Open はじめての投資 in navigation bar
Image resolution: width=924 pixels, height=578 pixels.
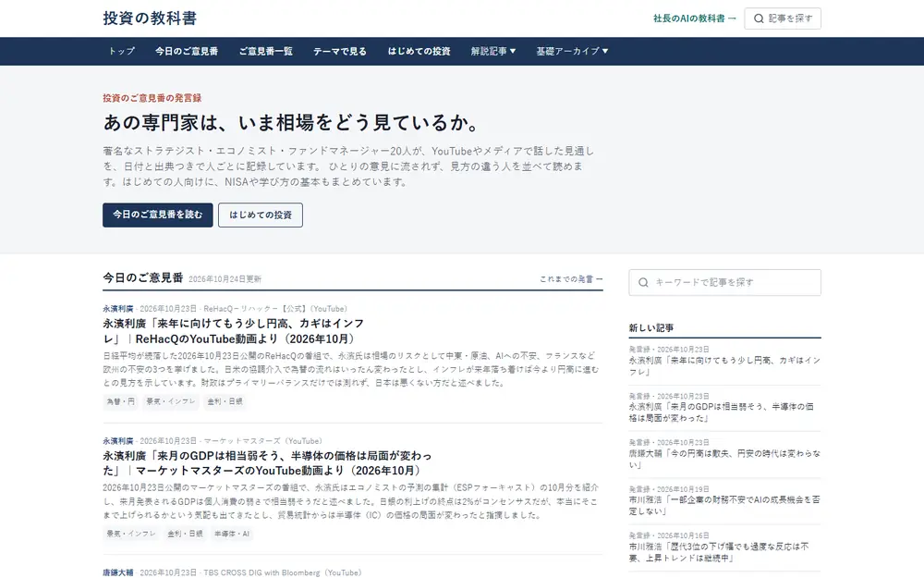pyautogui.click(x=419, y=51)
